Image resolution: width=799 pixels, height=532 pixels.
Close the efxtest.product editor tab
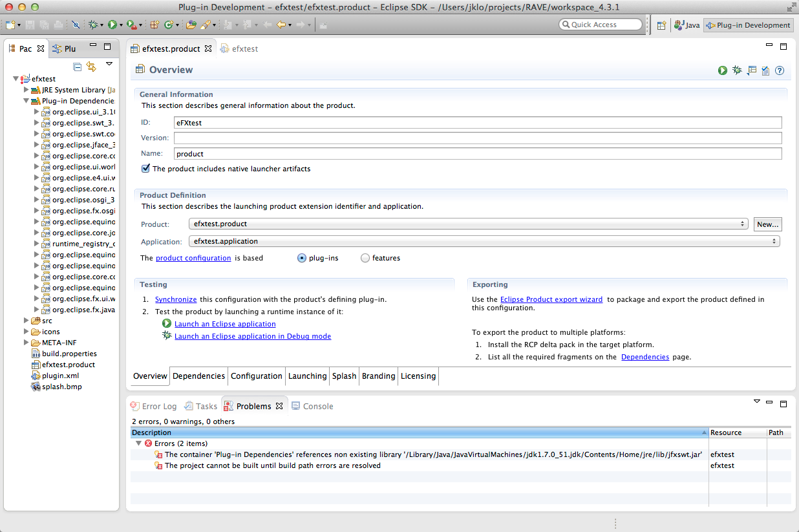tap(208, 48)
